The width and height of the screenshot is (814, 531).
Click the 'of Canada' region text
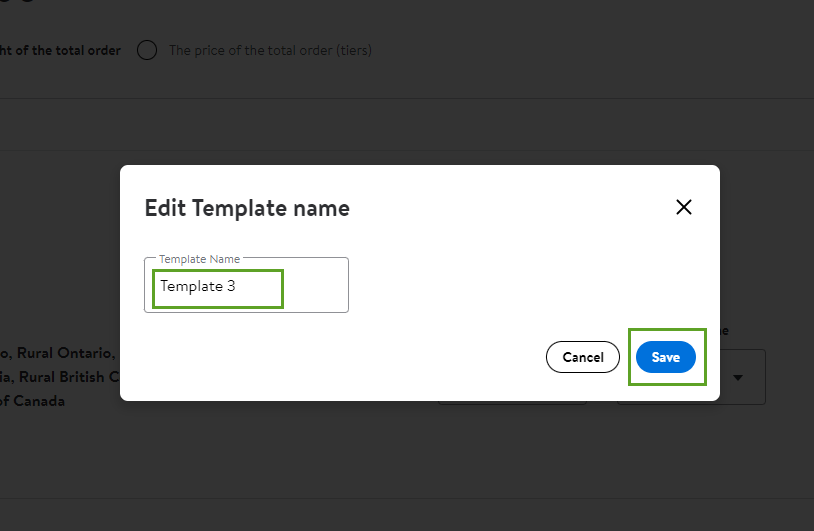pos(32,401)
